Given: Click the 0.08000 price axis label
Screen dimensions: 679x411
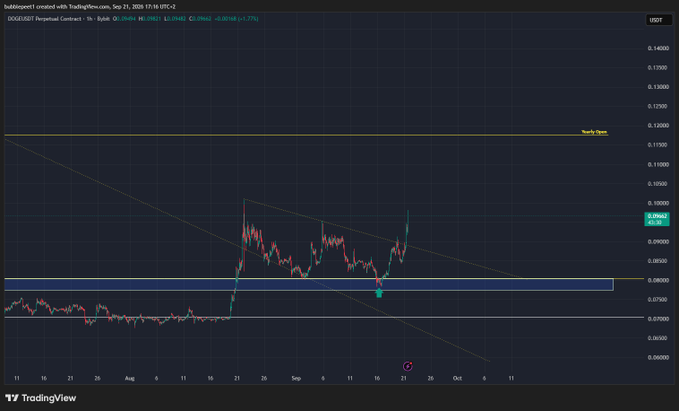Looking at the screenshot, I should click(x=658, y=280).
